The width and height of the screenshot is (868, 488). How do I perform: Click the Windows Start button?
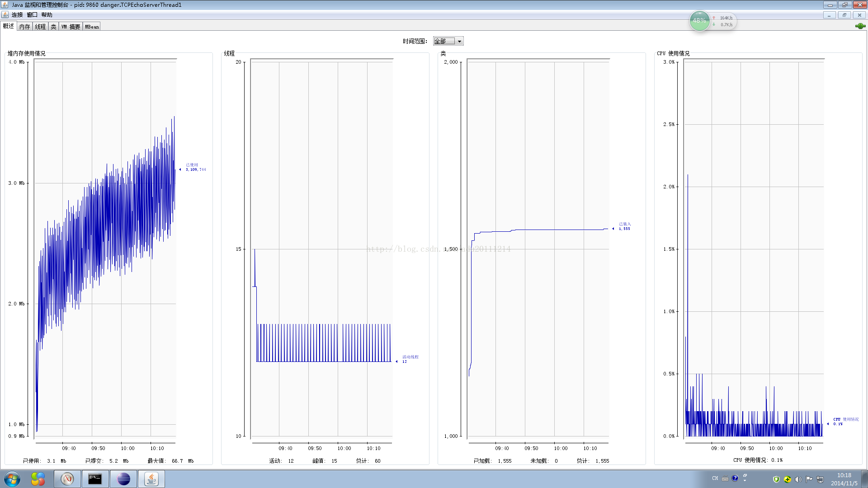12,479
